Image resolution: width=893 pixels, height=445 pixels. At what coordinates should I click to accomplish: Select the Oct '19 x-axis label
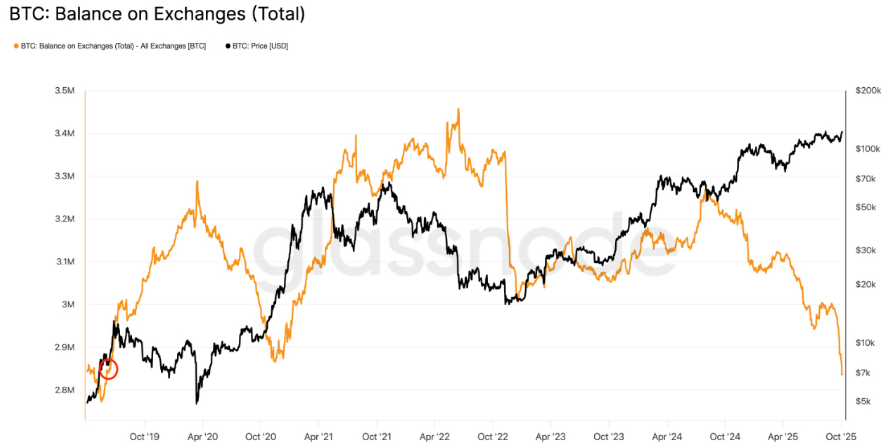point(145,437)
